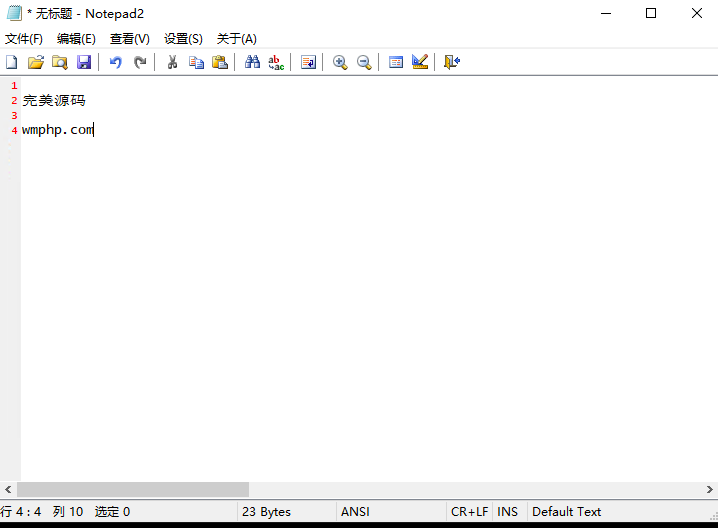Image resolution: width=718 pixels, height=528 pixels.
Task: Click the text 完美源码 on line 2
Action: [x=54, y=100]
